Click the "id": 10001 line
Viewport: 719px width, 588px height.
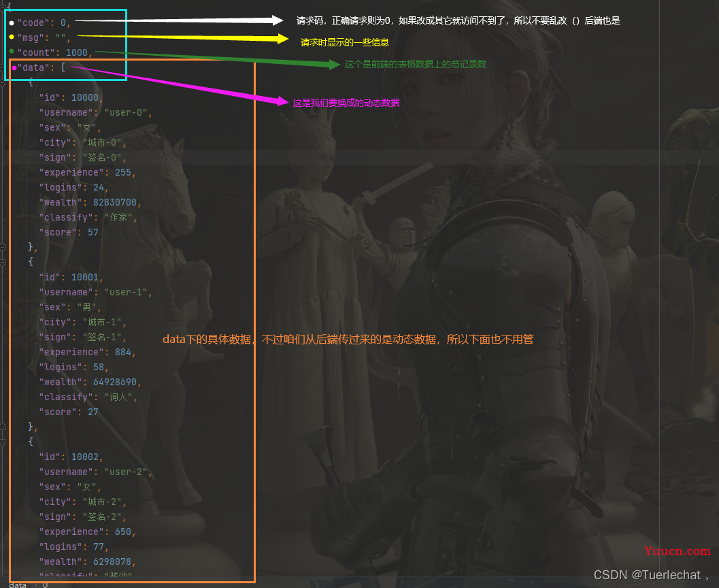pyautogui.click(x=71, y=278)
